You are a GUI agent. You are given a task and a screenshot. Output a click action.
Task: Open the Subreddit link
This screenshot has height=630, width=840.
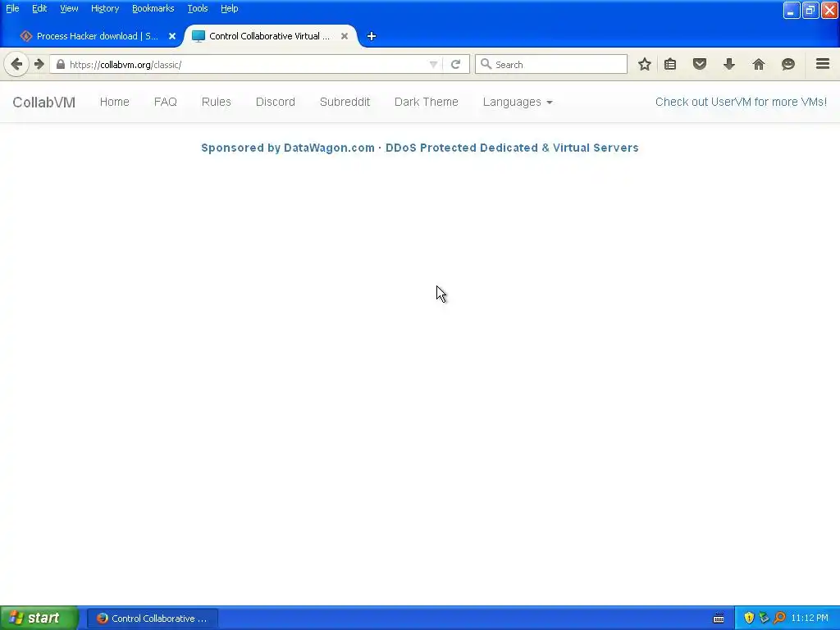coord(345,102)
